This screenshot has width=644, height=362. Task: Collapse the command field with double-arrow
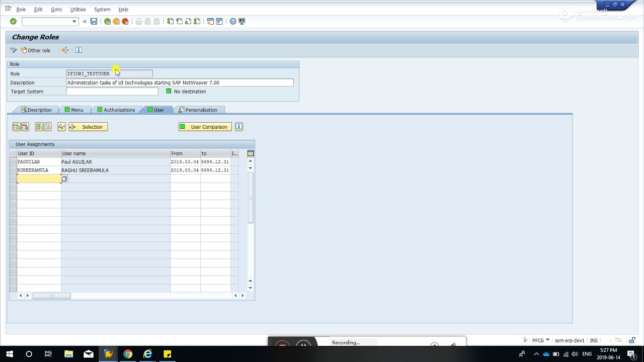85,22
